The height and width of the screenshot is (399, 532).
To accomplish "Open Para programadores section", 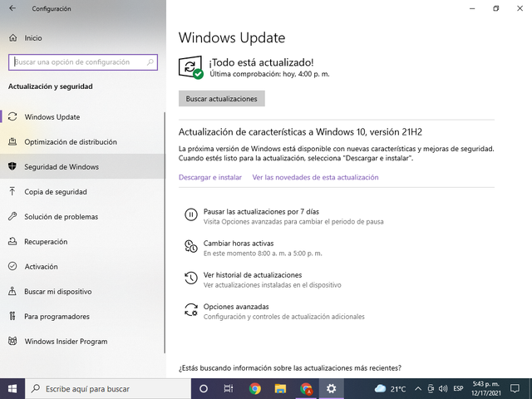I will 82,316.
